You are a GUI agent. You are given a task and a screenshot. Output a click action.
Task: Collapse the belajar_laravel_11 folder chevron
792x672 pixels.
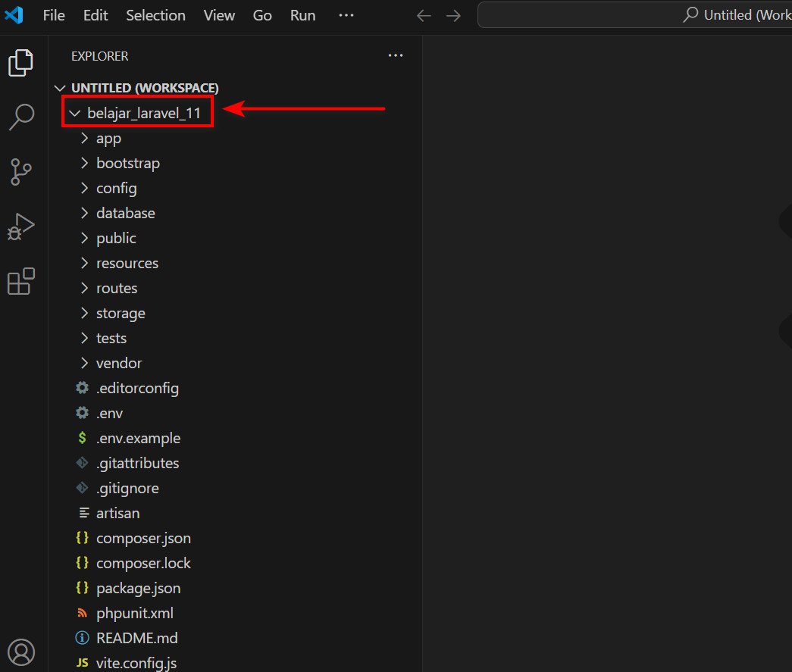tap(75, 113)
